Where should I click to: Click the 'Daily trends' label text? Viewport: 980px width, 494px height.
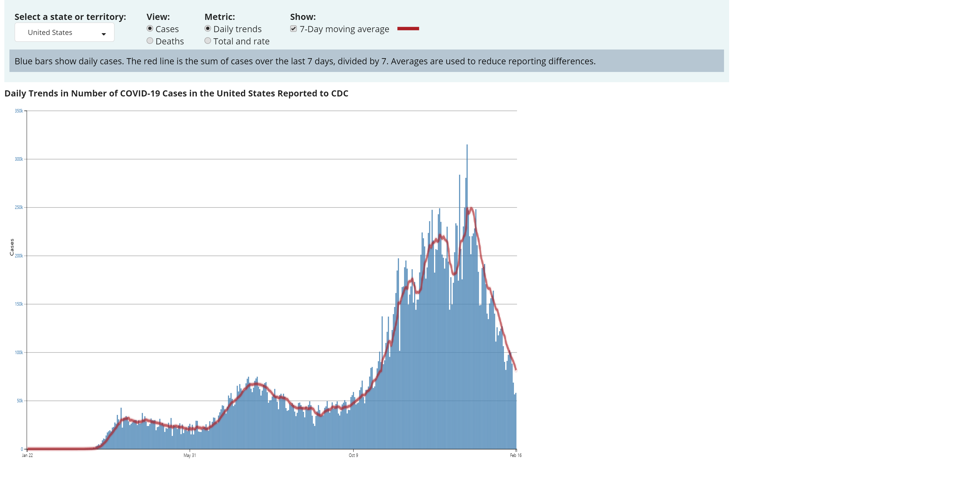tap(237, 29)
